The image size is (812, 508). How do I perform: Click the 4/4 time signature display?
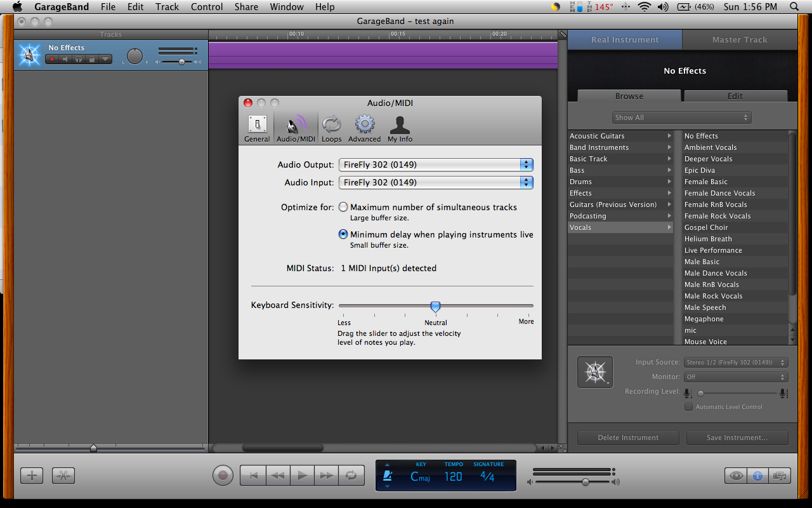point(487,476)
